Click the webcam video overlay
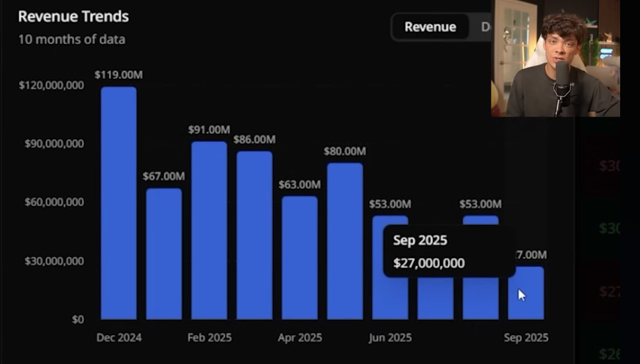The width and height of the screenshot is (640, 364). pos(555,58)
